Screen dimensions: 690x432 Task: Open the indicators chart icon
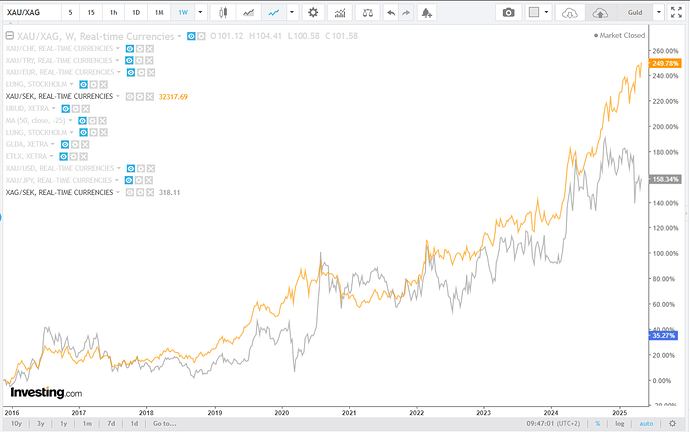pos(341,12)
